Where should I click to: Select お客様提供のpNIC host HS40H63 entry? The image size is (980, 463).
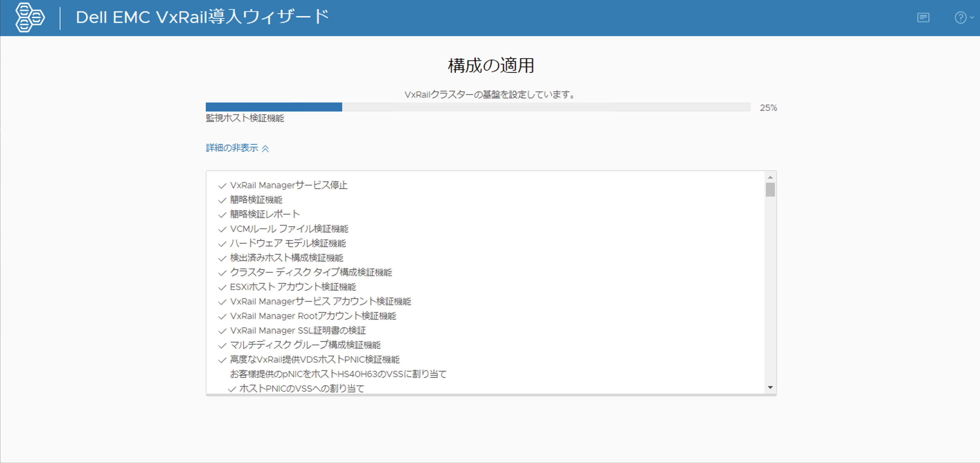[338, 374]
